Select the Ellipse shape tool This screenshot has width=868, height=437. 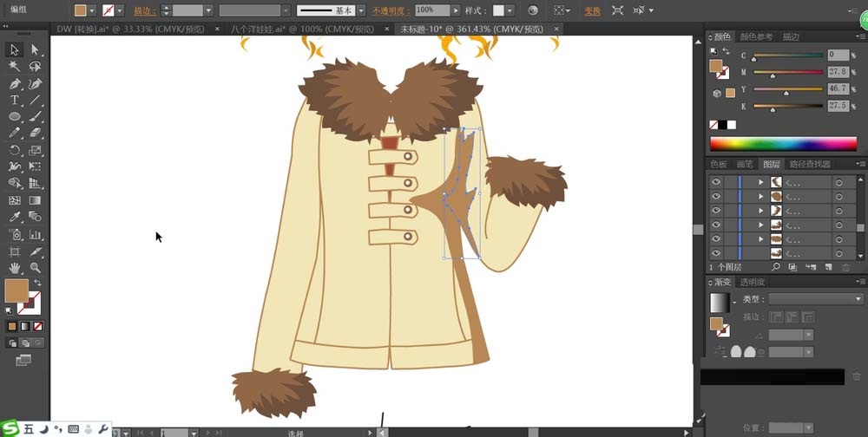15,117
